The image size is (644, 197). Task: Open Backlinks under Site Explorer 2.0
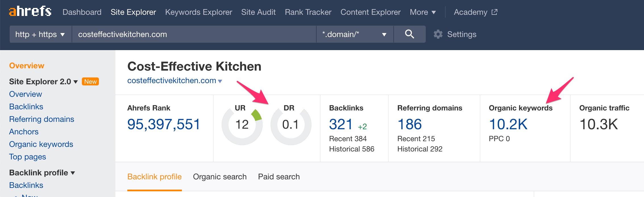tap(26, 106)
